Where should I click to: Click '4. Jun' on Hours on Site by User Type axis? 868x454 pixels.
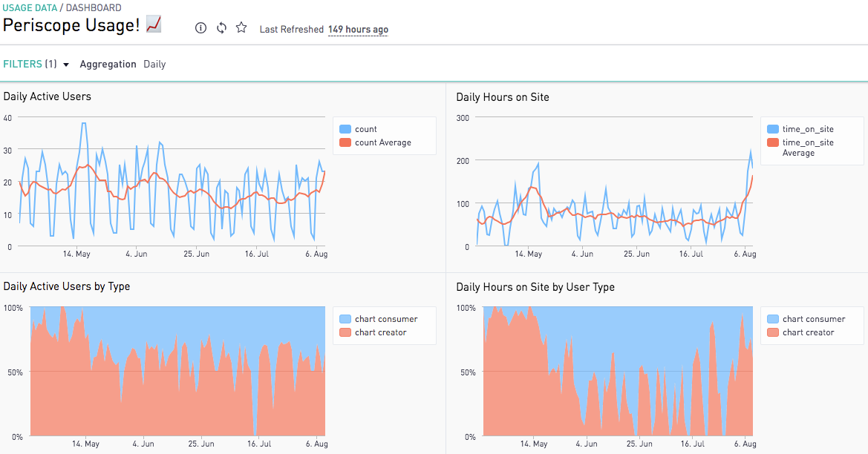click(587, 444)
